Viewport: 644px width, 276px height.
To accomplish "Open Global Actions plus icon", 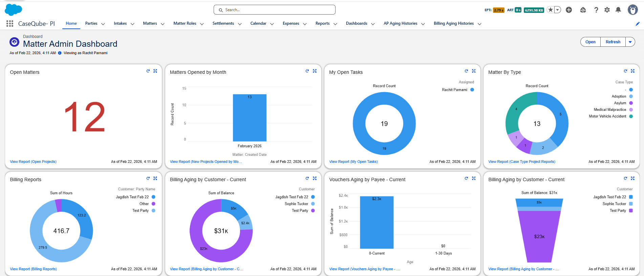I will click(569, 10).
